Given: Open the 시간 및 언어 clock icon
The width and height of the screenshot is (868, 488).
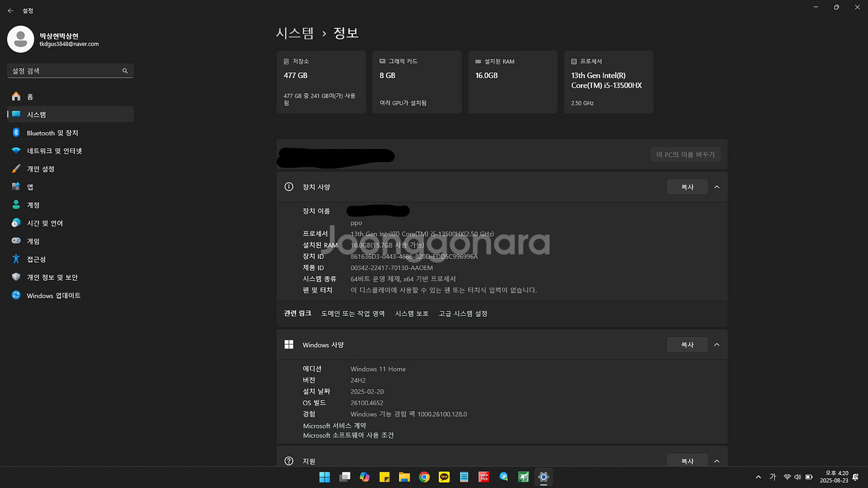Looking at the screenshot, I should 16,223.
